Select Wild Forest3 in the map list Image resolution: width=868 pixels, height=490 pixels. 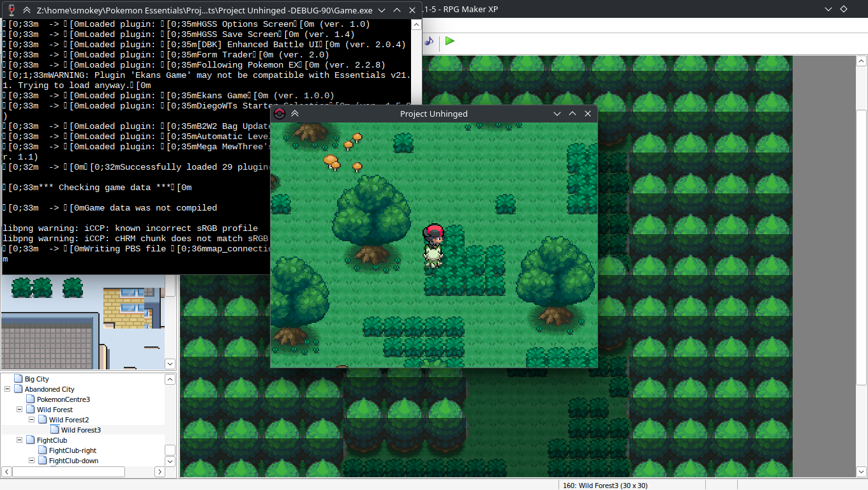[x=80, y=430]
